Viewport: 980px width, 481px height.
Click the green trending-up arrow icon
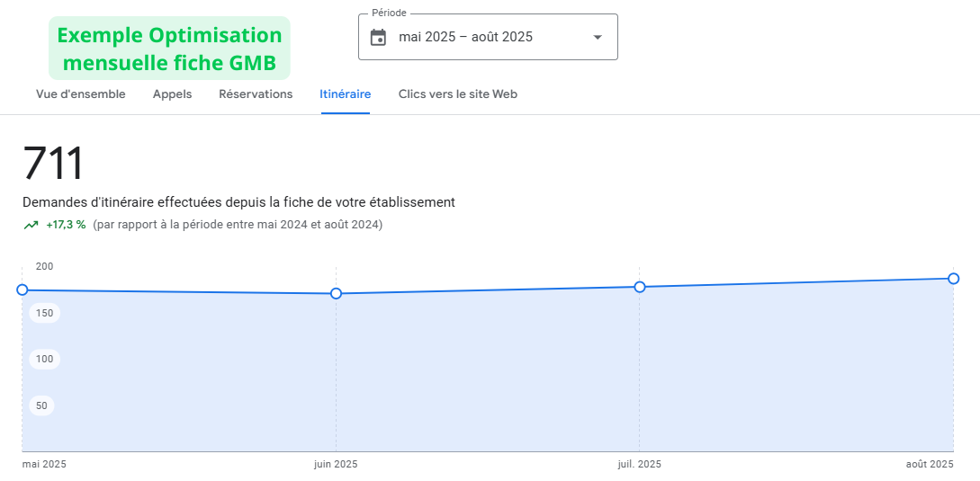pyautogui.click(x=31, y=225)
